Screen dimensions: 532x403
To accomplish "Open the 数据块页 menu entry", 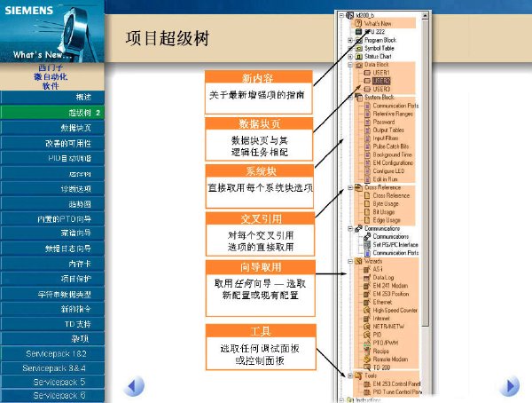I will pos(52,128).
